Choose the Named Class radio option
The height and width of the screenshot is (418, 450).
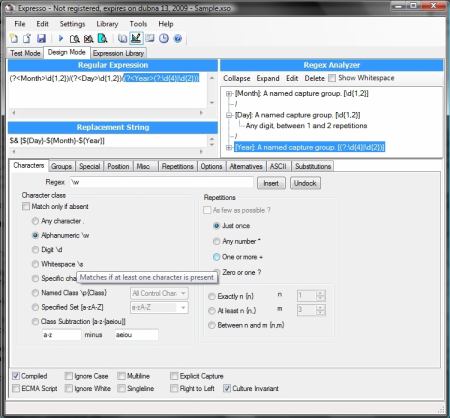(35, 293)
